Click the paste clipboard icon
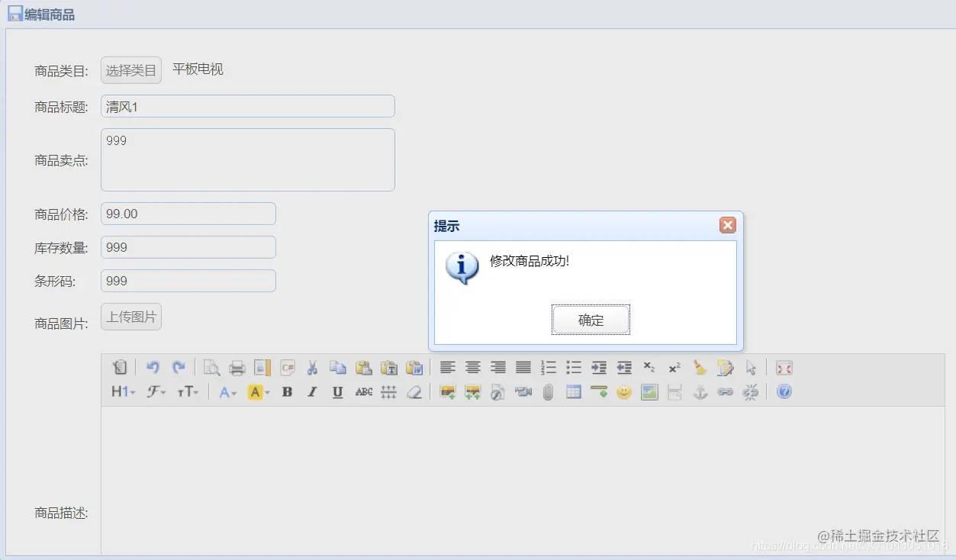956x560 pixels. point(364,368)
